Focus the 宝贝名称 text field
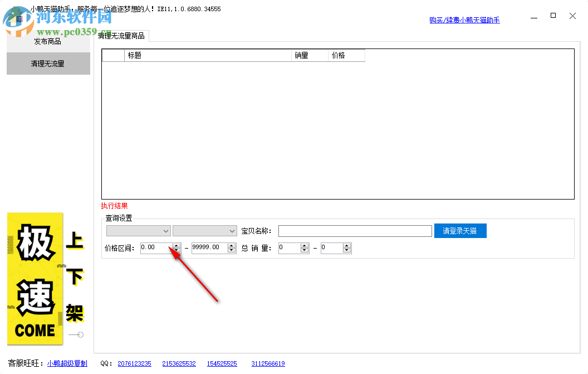This screenshot has height=374, width=588. coord(355,231)
